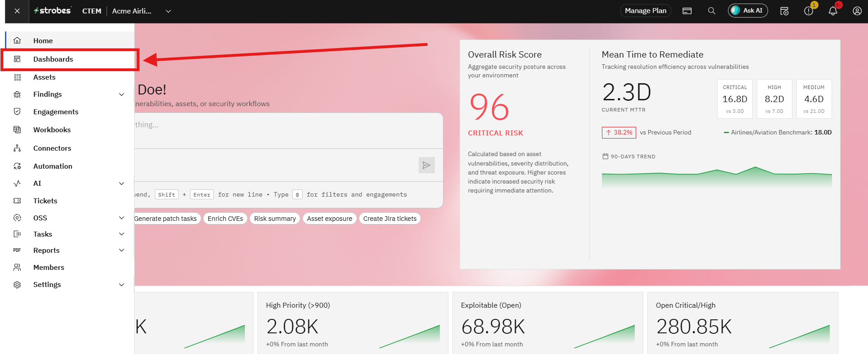Open the billing card icon
The height and width of the screenshot is (354, 868).
tap(687, 11)
